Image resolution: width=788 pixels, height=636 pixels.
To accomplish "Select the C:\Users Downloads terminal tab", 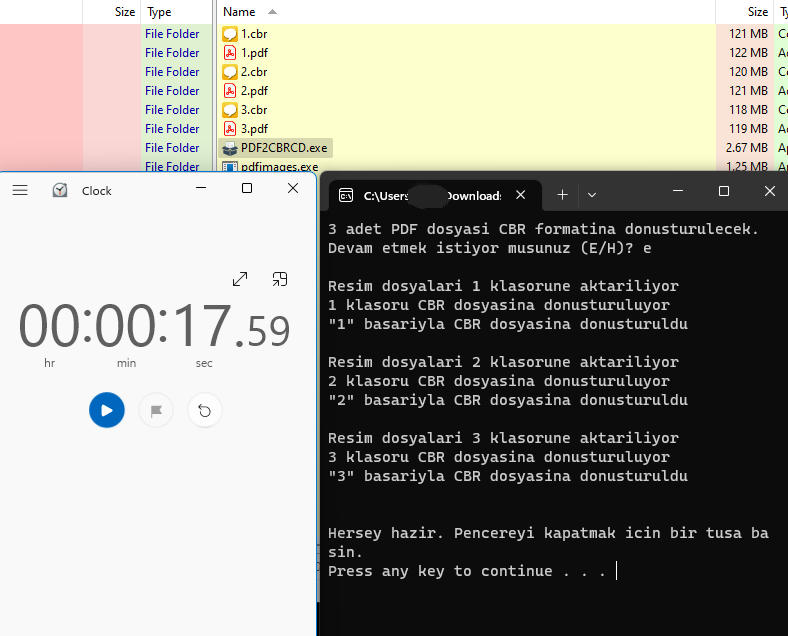I will 435,195.
